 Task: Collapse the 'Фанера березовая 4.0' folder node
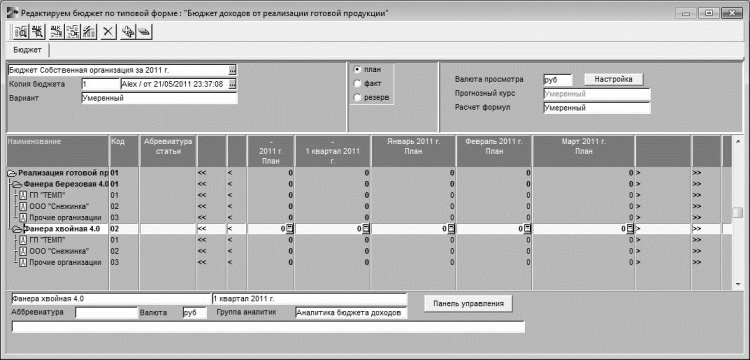(18, 184)
